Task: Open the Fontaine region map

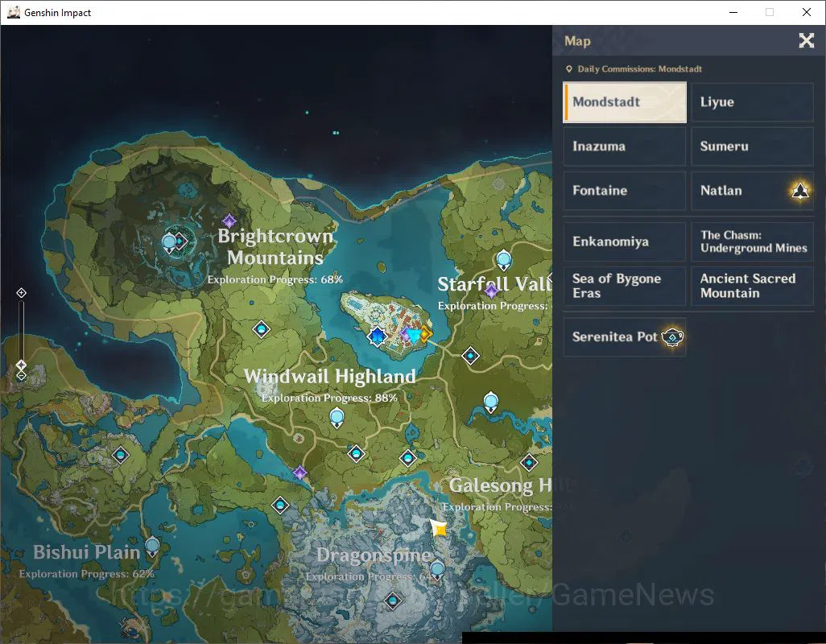Action: [625, 191]
